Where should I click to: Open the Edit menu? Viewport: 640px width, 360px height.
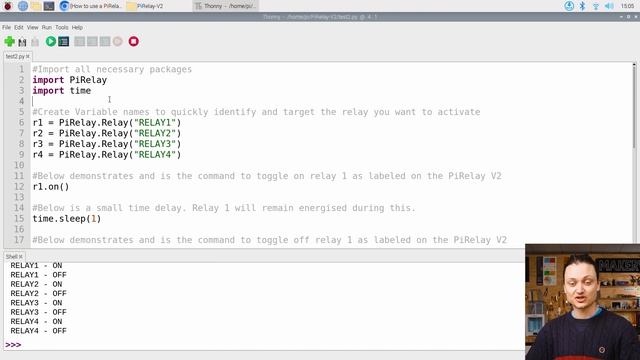click(x=19, y=27)
